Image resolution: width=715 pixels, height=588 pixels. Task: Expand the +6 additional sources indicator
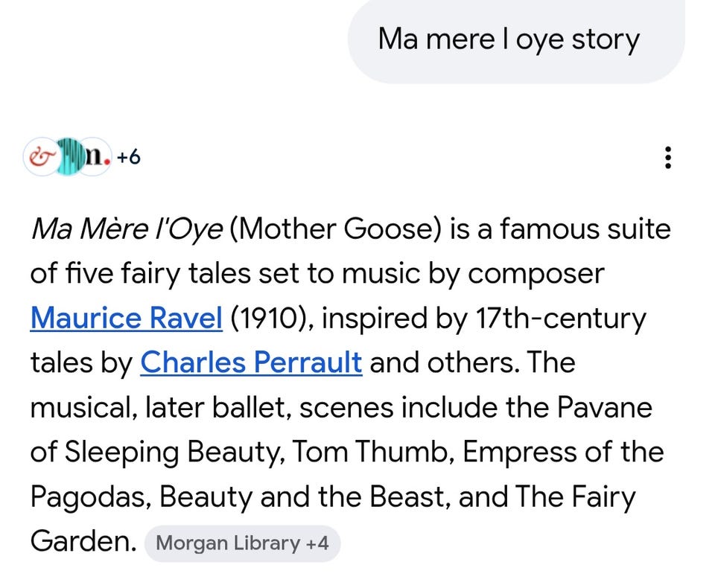coord(128,157)
